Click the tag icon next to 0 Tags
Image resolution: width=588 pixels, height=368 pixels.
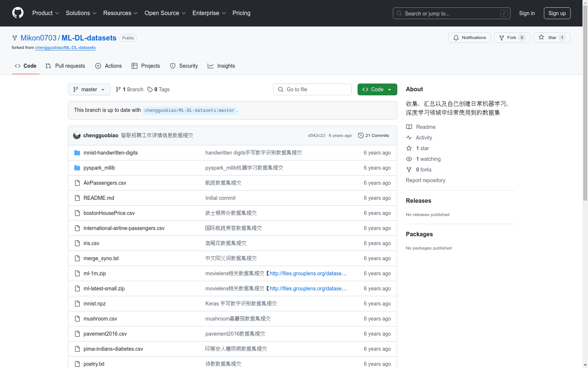(x=150, y=89)
